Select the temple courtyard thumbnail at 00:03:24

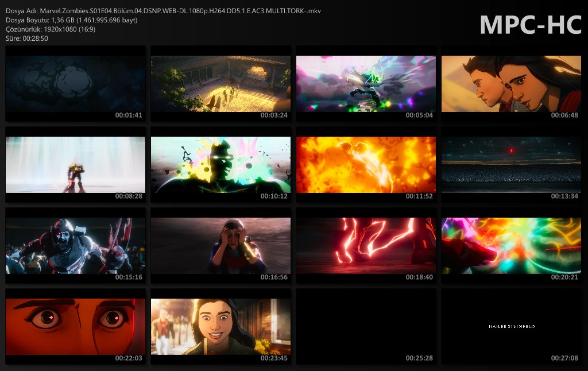(220, 83)
